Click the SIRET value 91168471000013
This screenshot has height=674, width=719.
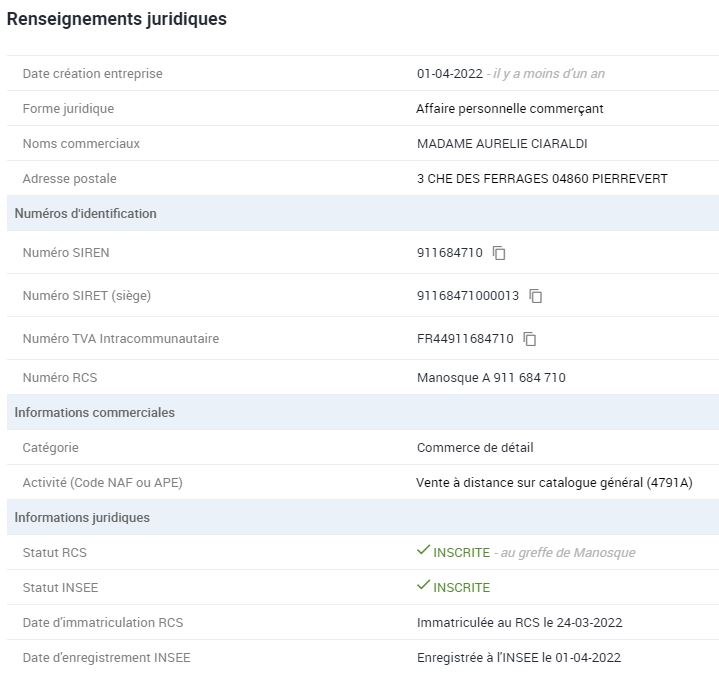[467, 296]
